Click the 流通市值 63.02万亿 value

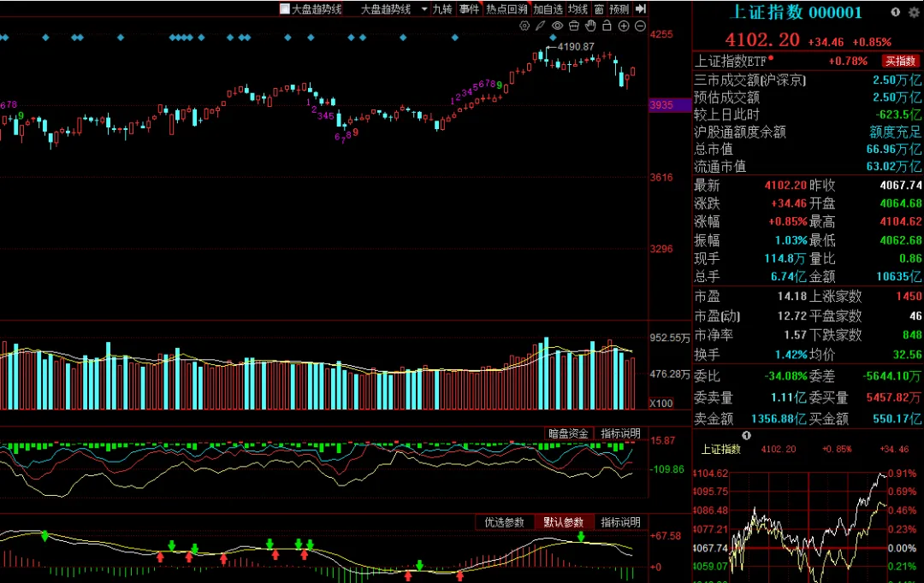894,167
